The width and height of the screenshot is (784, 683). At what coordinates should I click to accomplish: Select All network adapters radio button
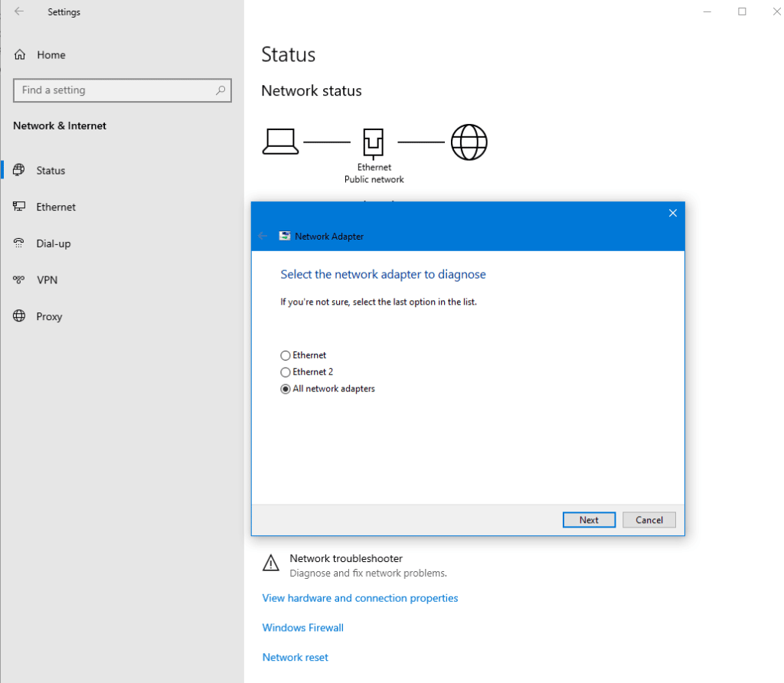pyautogui.click(x=286, y=389)
